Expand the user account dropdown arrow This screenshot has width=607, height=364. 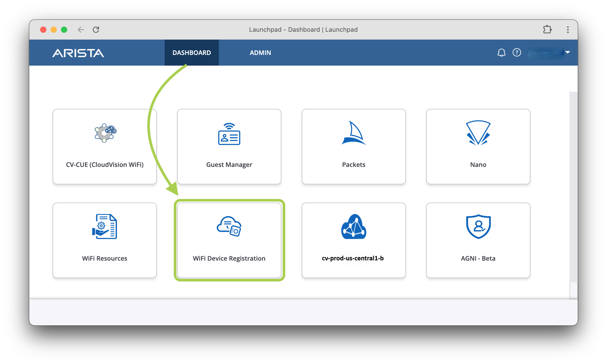tap(568, 53)
